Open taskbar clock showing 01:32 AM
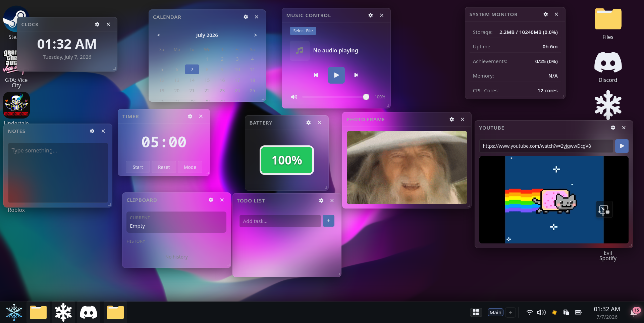 click(x=607, y=313)
